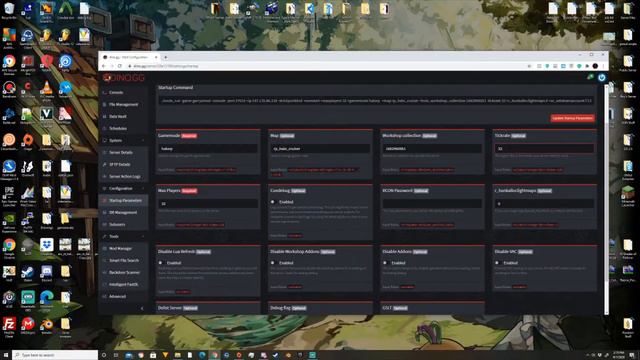Open Google Chrome desktop icon
Viewport: 640px width, 360px height.
[x=9, y=247]
